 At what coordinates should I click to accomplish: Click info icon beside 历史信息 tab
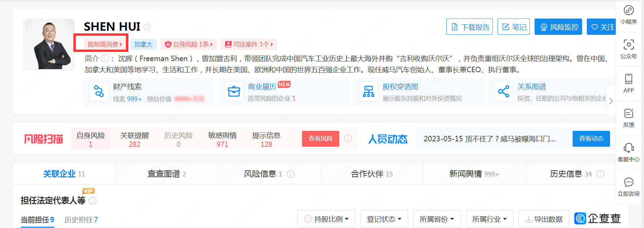tap(600, 174)
